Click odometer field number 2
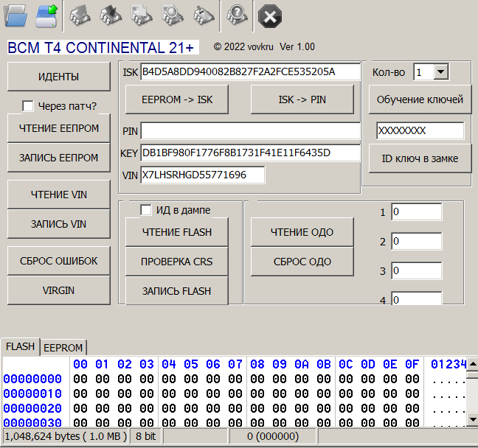The width and height of the screenshot is (478, 448). [x=417, y=241]
